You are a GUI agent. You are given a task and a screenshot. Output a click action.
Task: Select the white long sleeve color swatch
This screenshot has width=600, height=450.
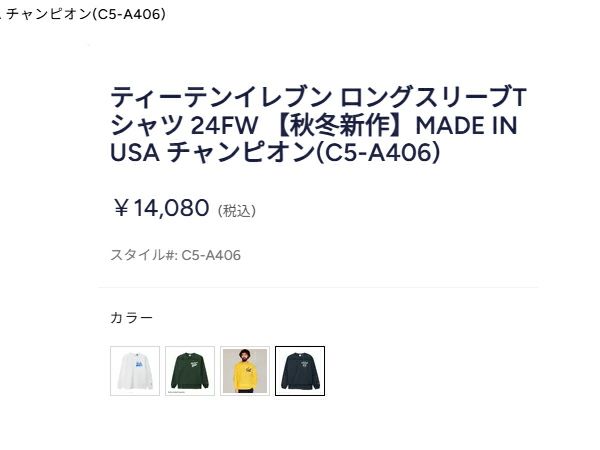pos(135,371)
